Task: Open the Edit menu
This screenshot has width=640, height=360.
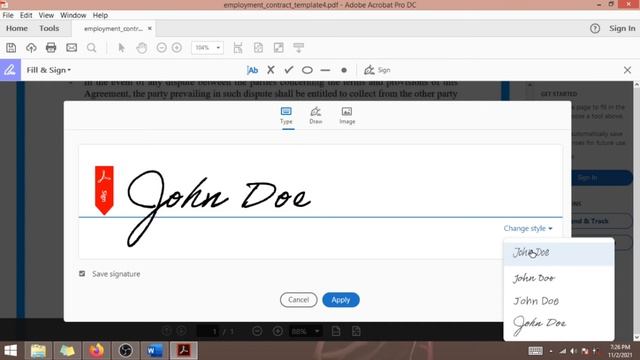Action: (x=26, y=15)
